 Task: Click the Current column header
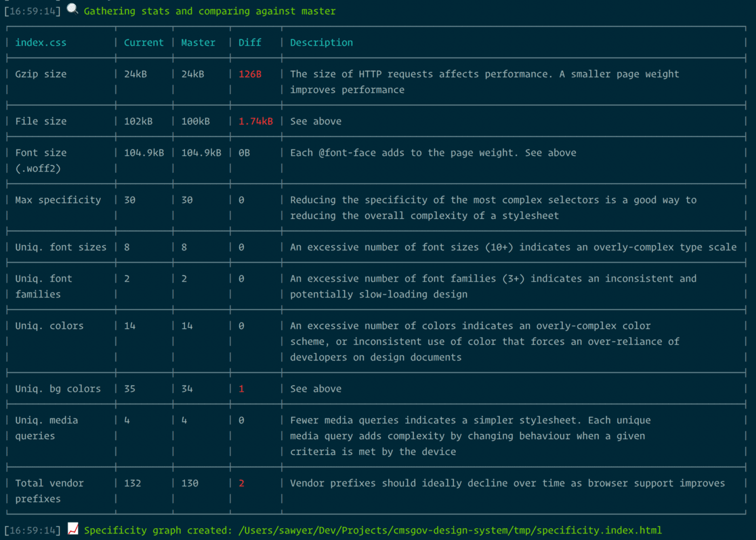144,42
